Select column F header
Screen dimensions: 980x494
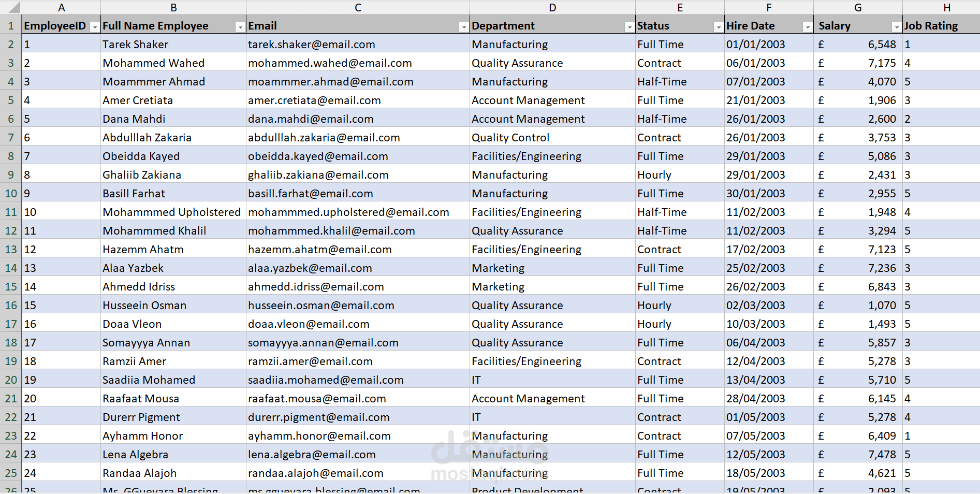[x=769, y=7]
